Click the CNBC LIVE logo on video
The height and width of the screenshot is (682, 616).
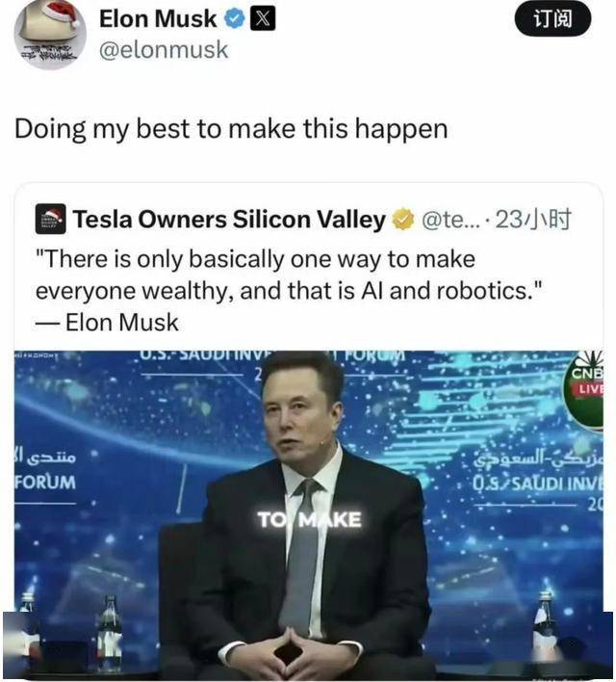coord(585,390)
